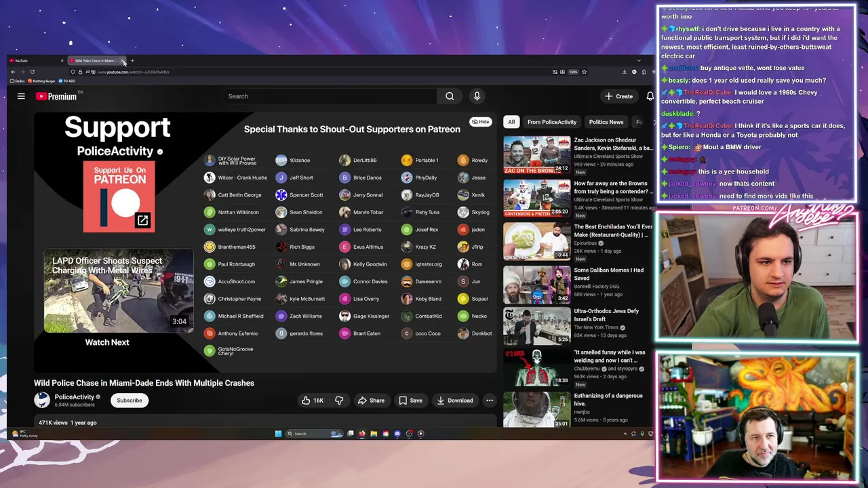This screenshot has height=488, width=868.
Task: Click the Create button
Action: tap(619, 96)
